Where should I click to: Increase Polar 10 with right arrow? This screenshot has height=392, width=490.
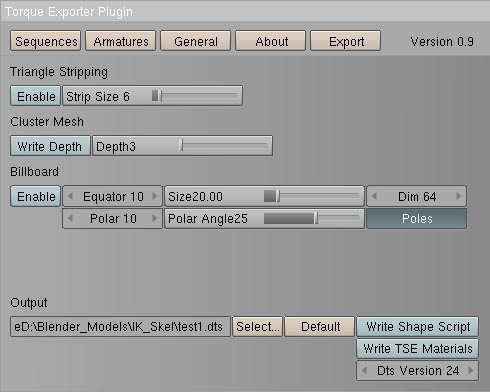coord(155,219)
